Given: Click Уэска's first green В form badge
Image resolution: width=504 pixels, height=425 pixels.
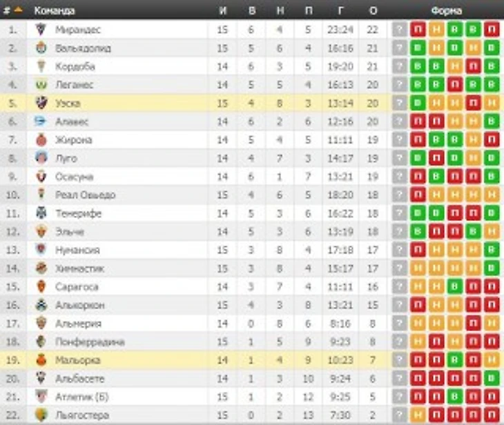Looking at the screenshot, I should pos(418,103).
